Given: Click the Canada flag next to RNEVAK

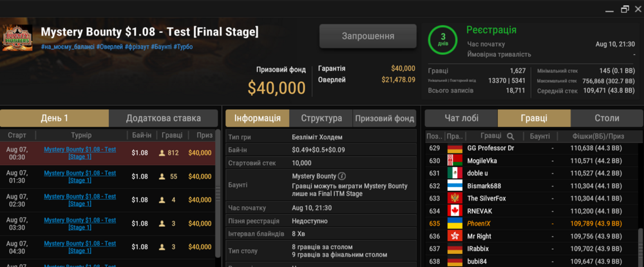Looking at the screenshot, I should coord(455,211).
